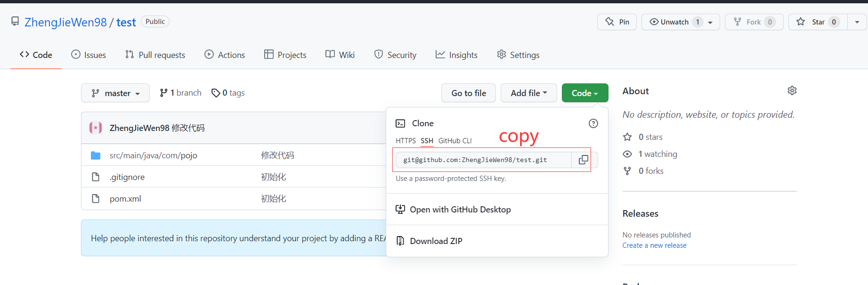Viewport: 868px width, 285px height.
Task: Copy the SSH clone URL icon
Action: coord(583,160)
